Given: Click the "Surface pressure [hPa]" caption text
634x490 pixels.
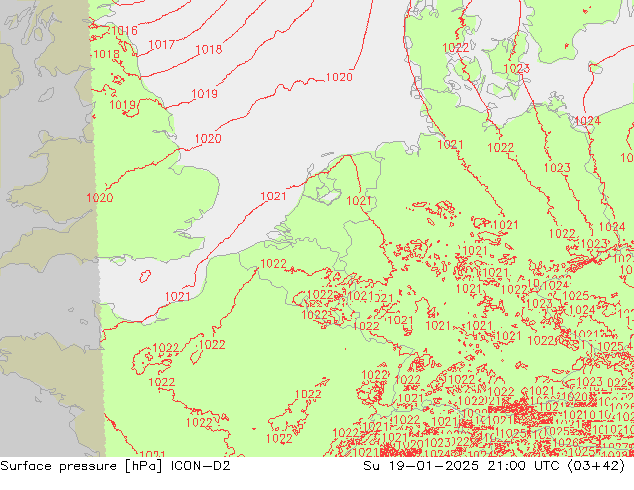Looking at the screenshot, I should click(x=81, y=466).
